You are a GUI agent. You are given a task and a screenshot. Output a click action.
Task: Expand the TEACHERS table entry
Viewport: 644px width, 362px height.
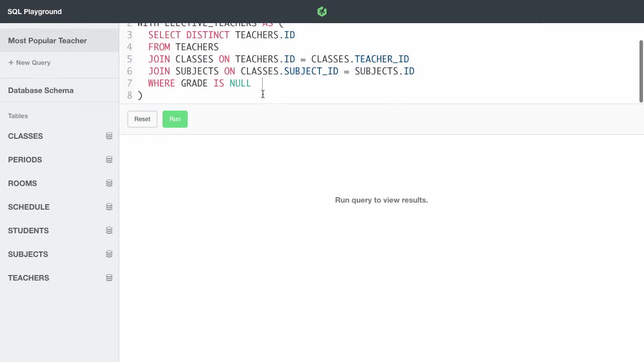coord(28,278)
